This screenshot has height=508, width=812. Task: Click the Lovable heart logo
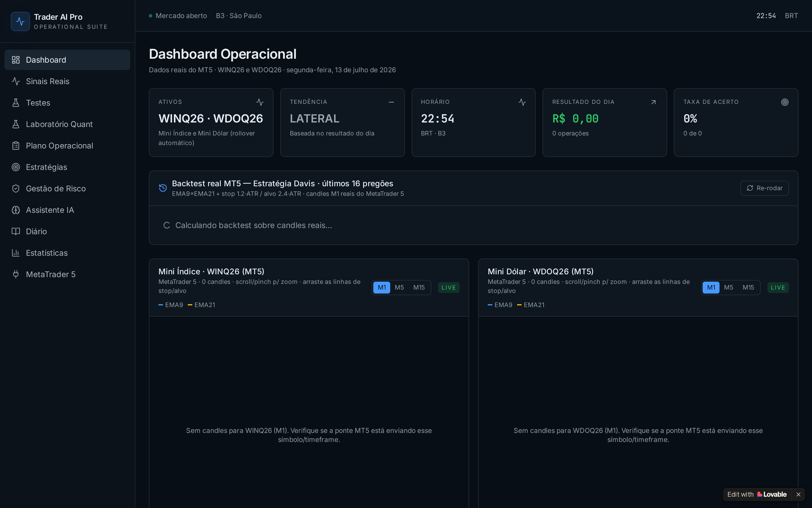coord(760,494)
